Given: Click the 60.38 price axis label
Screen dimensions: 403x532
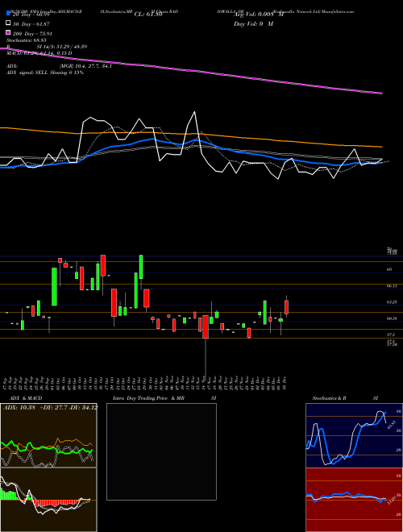Looking at the screenshot, I should pos(392,318).
